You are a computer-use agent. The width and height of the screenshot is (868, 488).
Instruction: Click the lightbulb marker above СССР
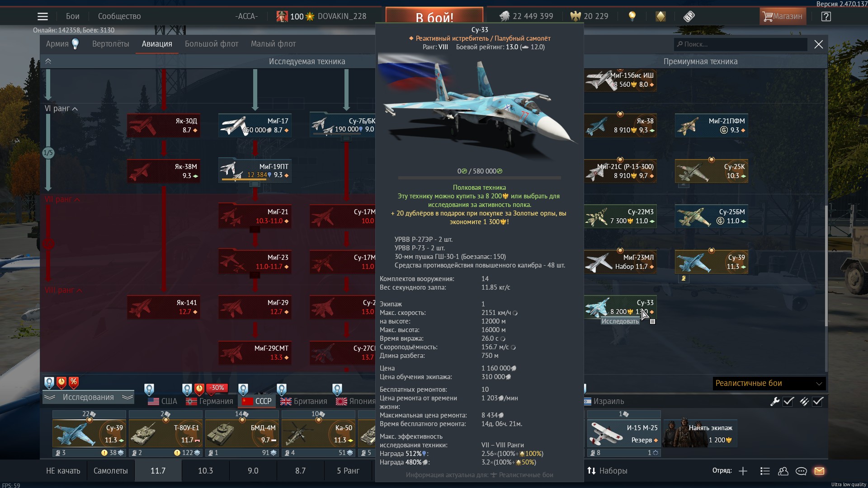point(243,389)
